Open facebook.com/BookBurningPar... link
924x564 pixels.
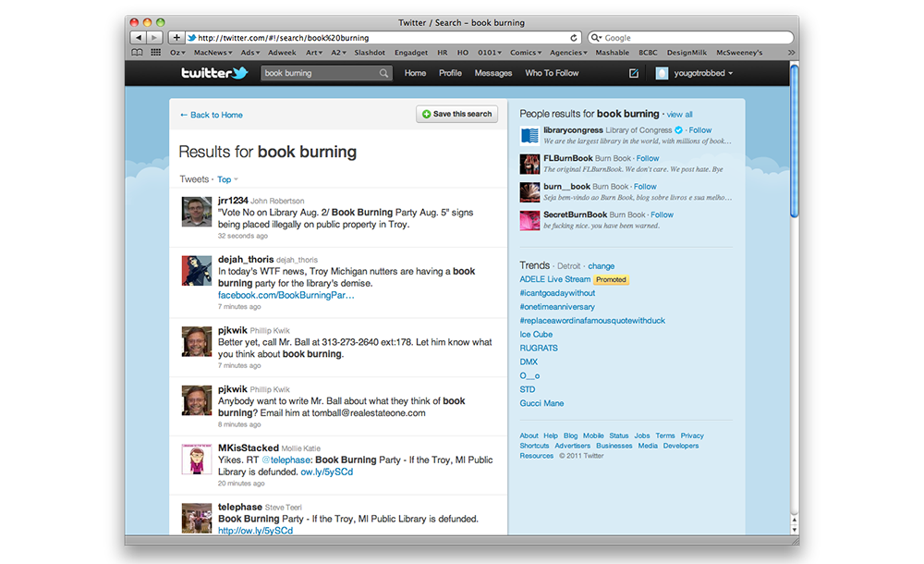[x=286, y=295]
